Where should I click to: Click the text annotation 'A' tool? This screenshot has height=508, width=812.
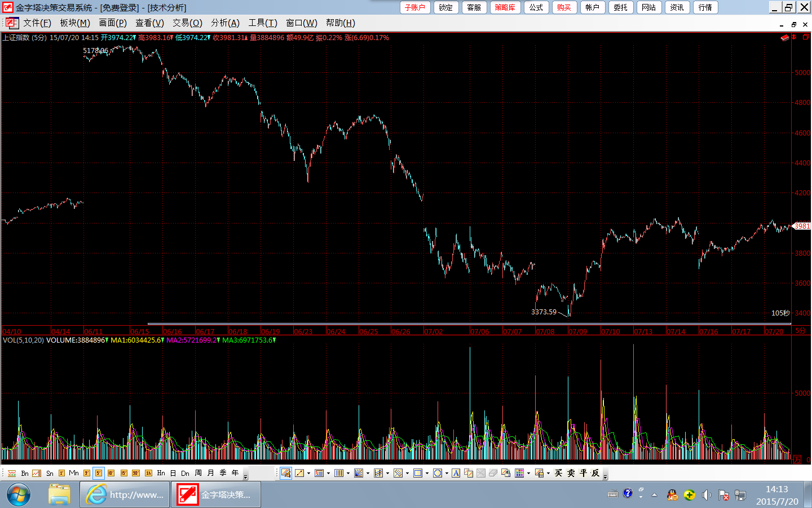(456, 473)
